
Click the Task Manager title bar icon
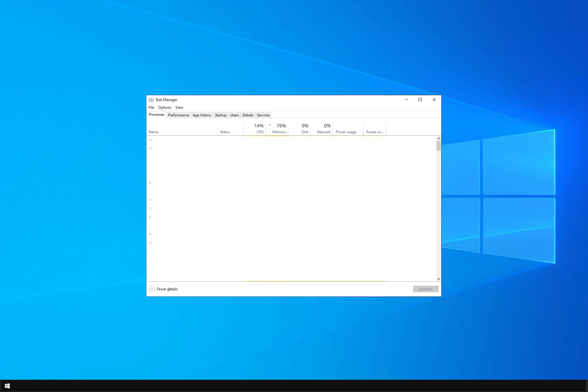[x=151, y=100]
